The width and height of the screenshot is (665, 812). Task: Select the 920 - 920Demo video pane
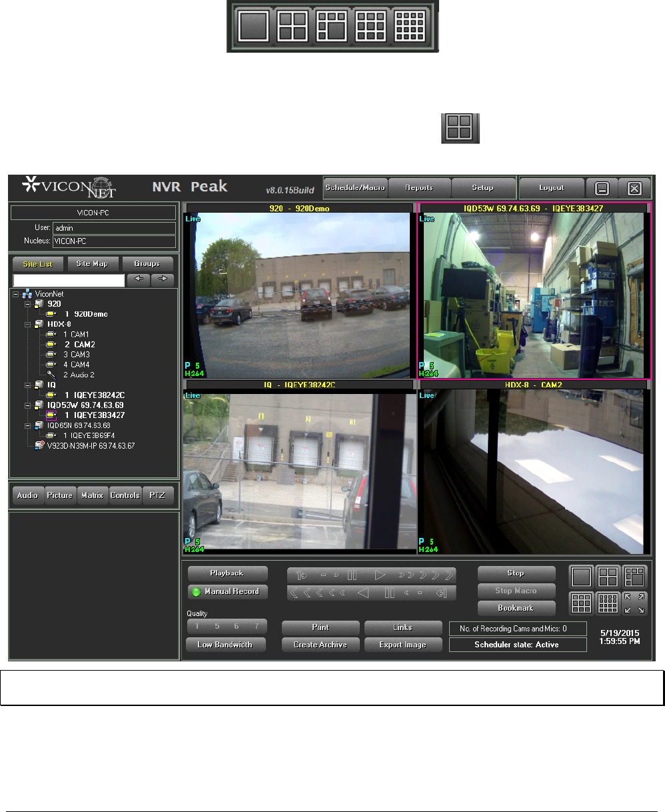coord(299,291)
